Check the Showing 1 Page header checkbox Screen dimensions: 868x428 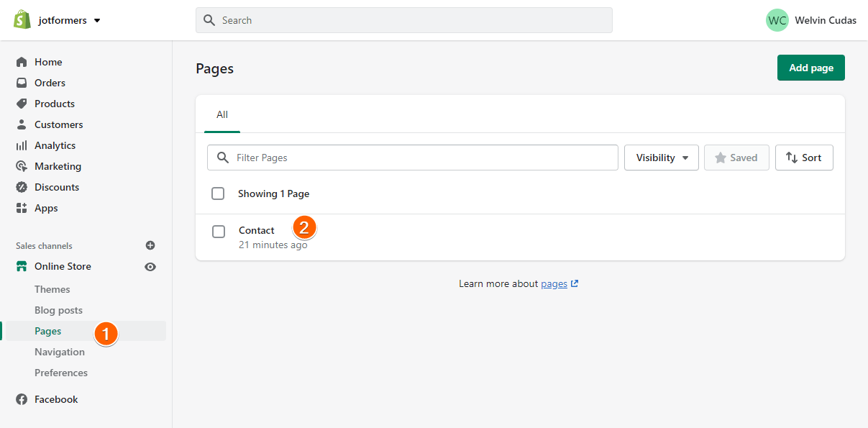pyautogui.click(x=218, y=193)
